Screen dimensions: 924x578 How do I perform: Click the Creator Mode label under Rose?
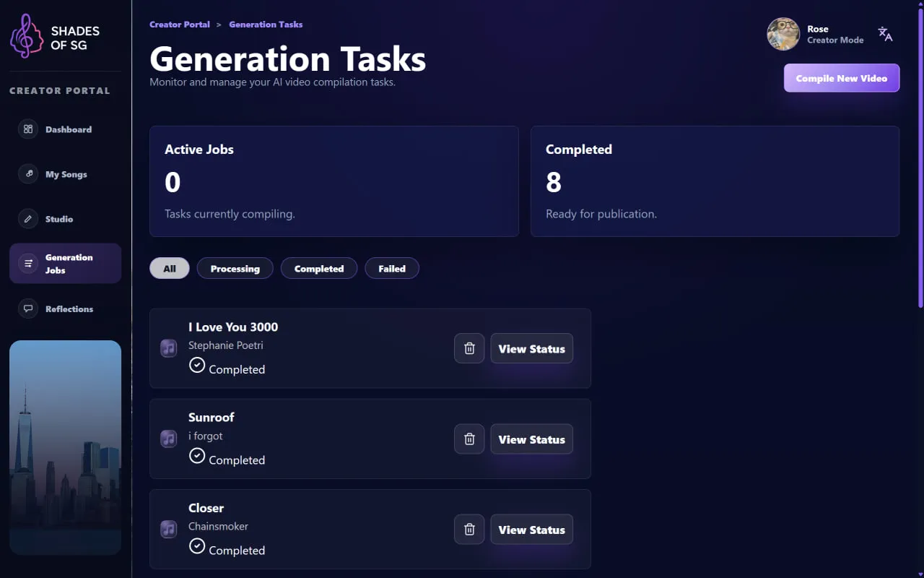(x=835, y=40)
